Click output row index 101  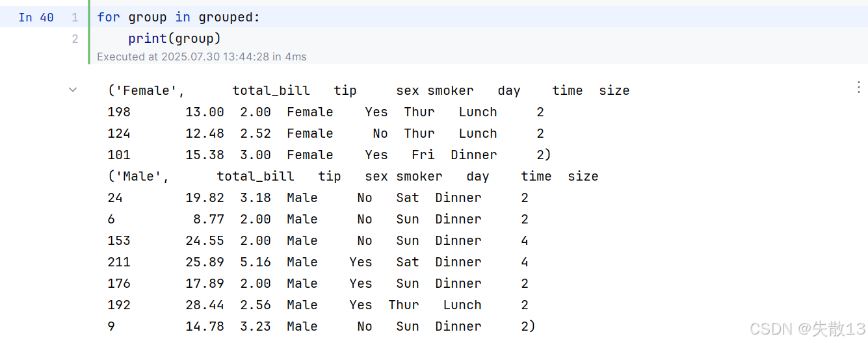[119, 155]
